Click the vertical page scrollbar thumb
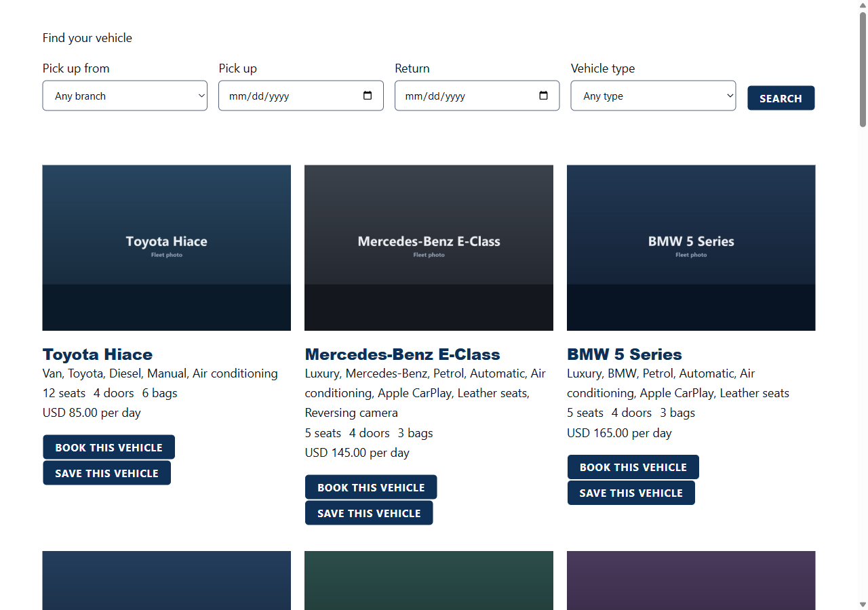868x610 pixels. tap(863, 69)
